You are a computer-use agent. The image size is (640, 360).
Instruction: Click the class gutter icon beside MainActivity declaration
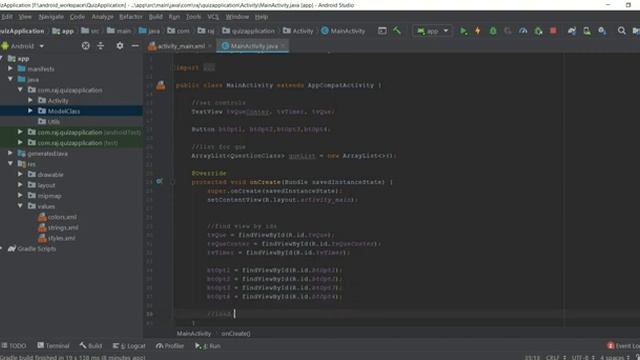coord(161,85)
